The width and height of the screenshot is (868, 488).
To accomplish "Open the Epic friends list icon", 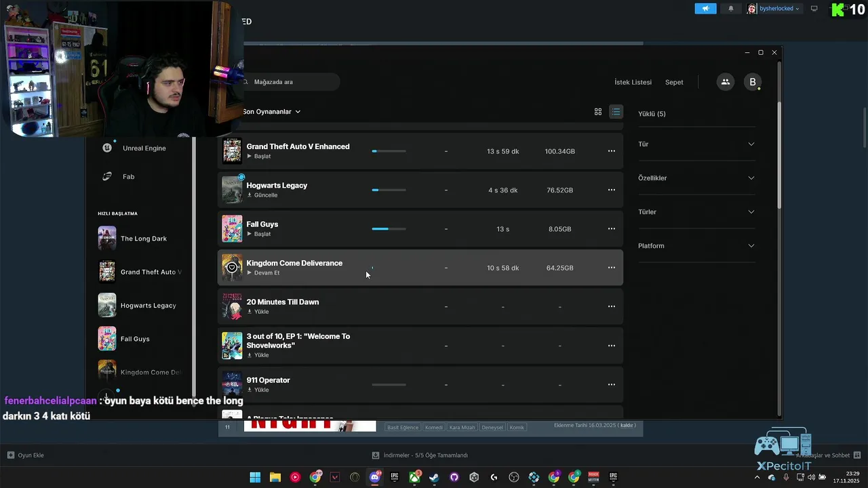I will pyautogui.click(x=726, y=82).
